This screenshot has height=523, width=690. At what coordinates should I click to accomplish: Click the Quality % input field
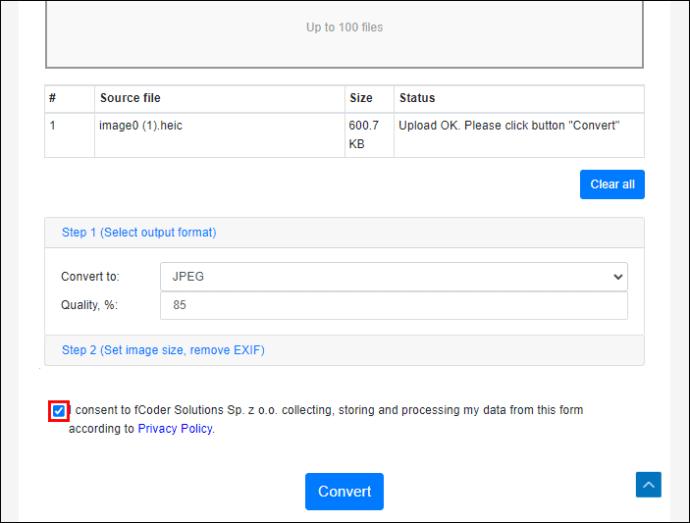point(394,305)
